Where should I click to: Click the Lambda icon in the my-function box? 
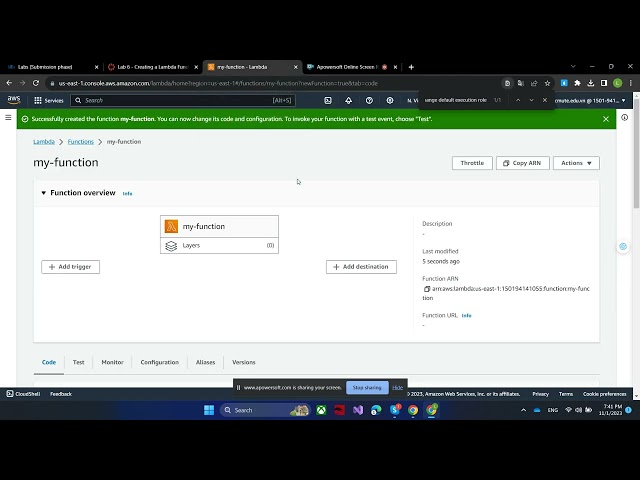point(171,226)
